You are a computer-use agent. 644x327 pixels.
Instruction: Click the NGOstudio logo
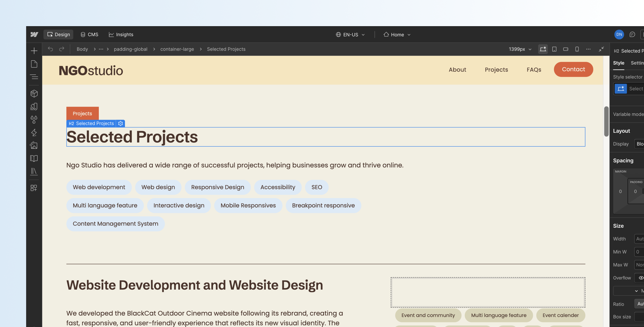pos(91,71)
